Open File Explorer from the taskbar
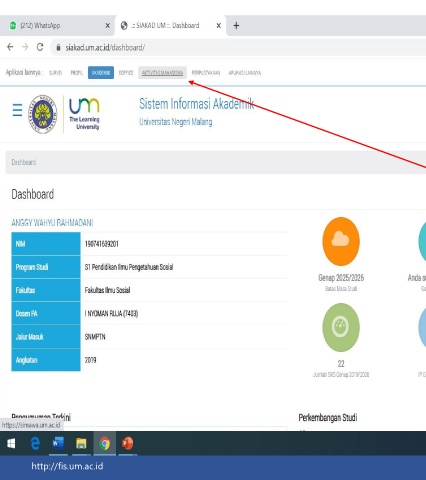426x480 pixels. point(81,443)
